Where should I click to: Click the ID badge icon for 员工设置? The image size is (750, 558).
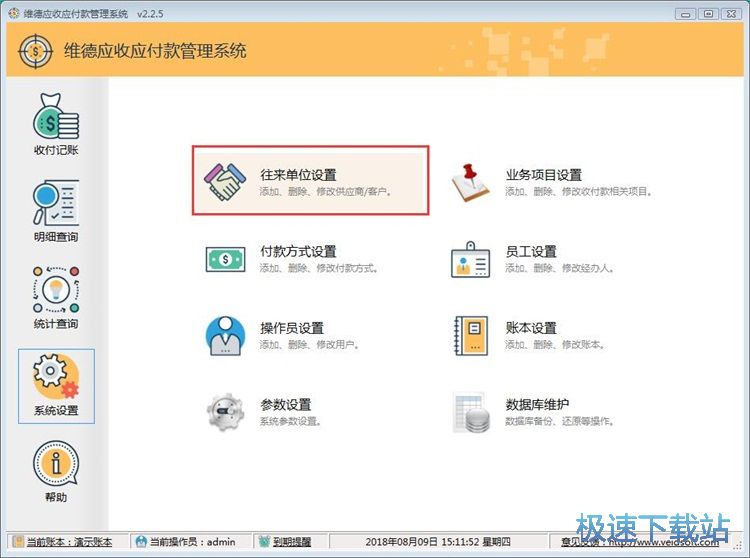click(x=471, y=260)
